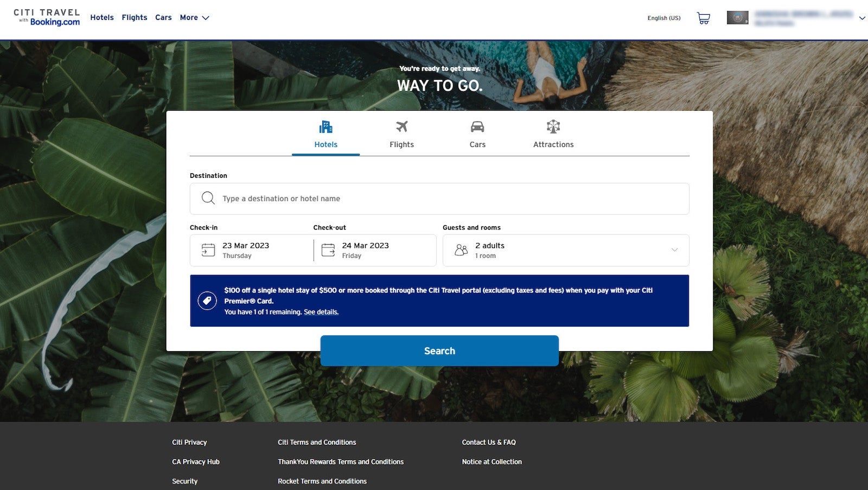This screenshot has height=490, width=868.
Task: Switch to the Hotels tab
Action: [325, 135]
